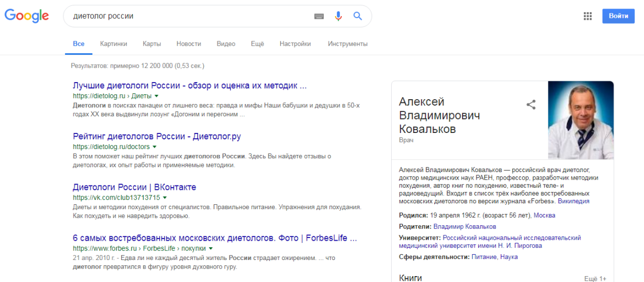
Task: Open the Питание field link
Action: pyautogui.click(x=484, y=257)
